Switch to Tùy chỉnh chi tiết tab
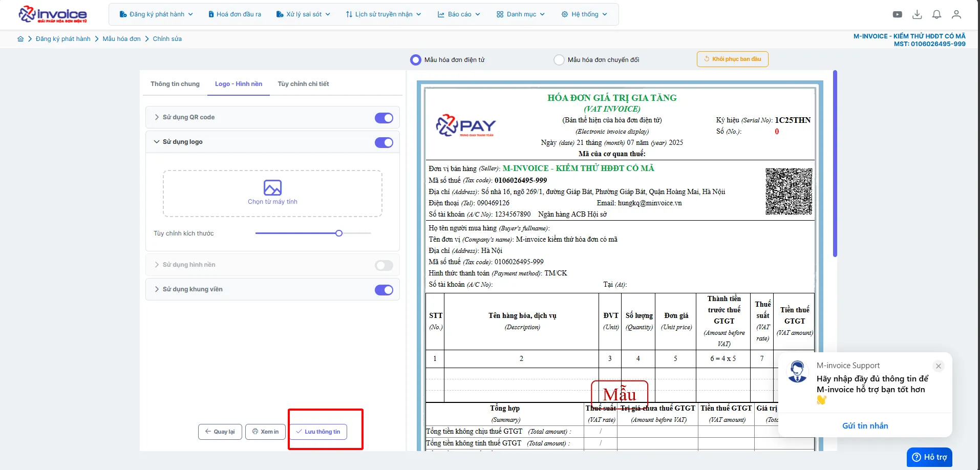The height and width of the screenshot is (470, 980). tap(303, 84)
